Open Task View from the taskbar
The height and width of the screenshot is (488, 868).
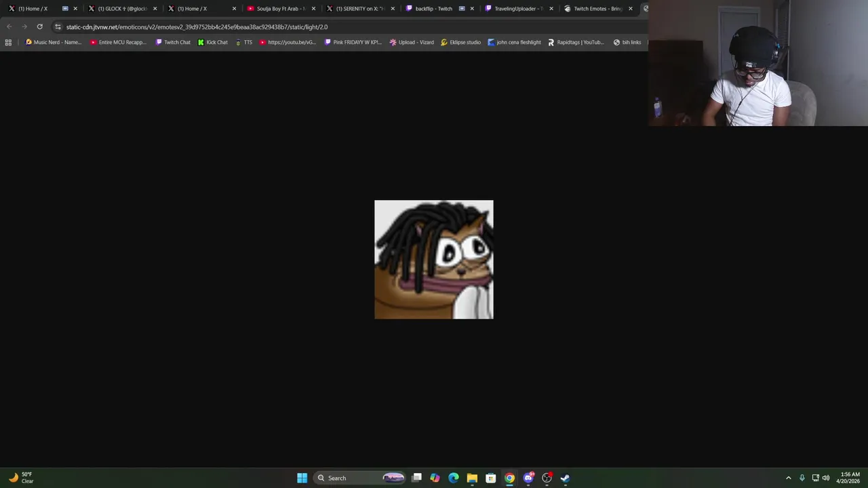pyautogui.click(x=416, y=478)
